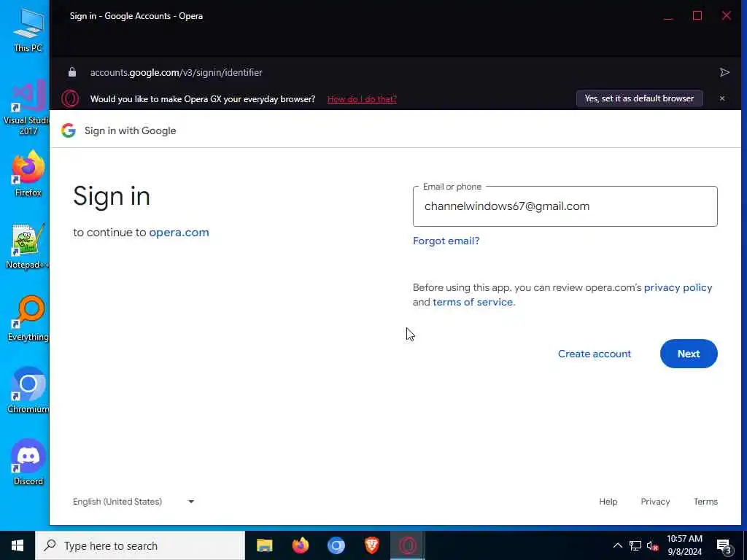Click the taskbar clock showing 10:57 AM
Viewport: 747px width, 560px height.
684,545
